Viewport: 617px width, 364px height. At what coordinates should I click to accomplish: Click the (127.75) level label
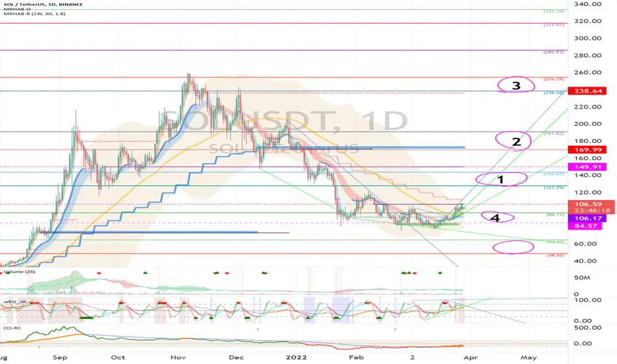coord(553,188)
